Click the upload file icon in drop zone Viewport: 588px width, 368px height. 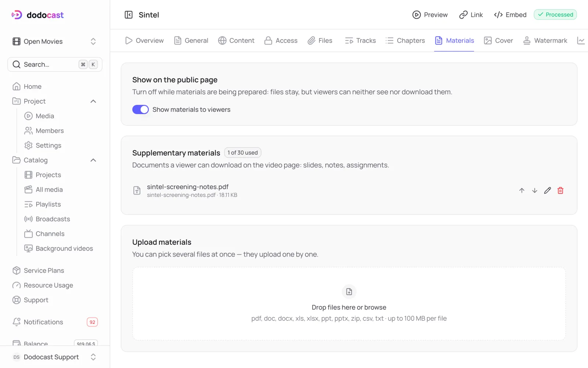349,292
